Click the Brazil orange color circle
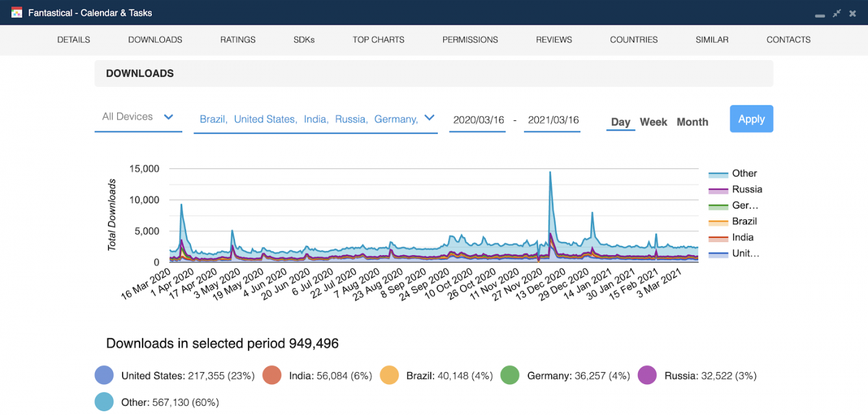Screen dimensions: 868x415 389,375
